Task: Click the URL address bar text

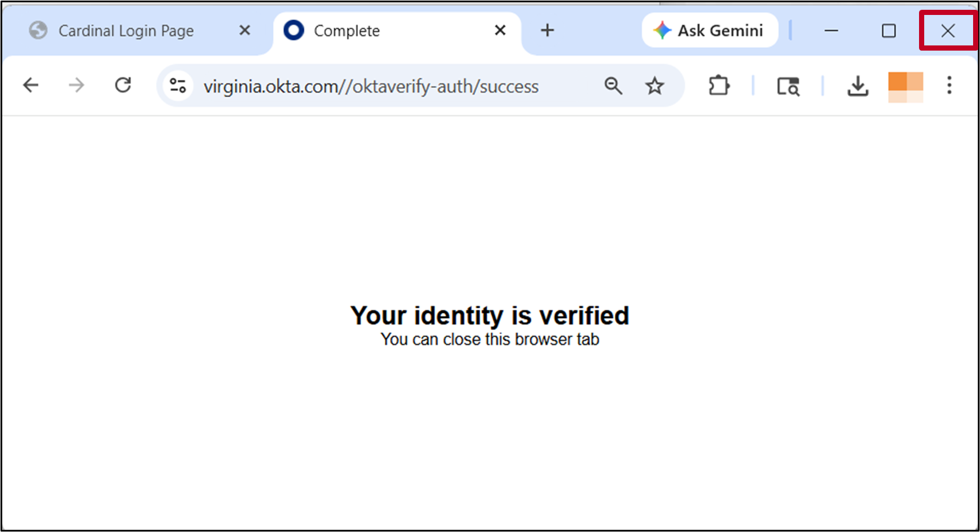Action: pyautogui.click(x=371, y=86)
